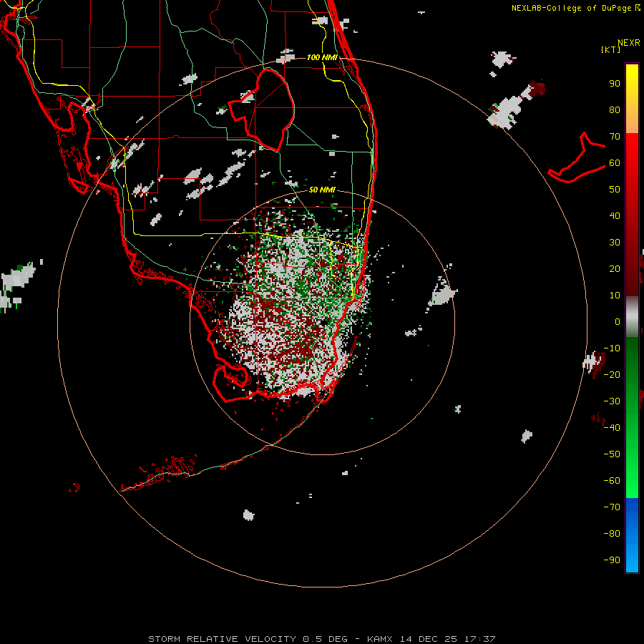Pick the gray zero-velocity band of color bar
Screen dimensions: 644x644
(x=632, y=317)
